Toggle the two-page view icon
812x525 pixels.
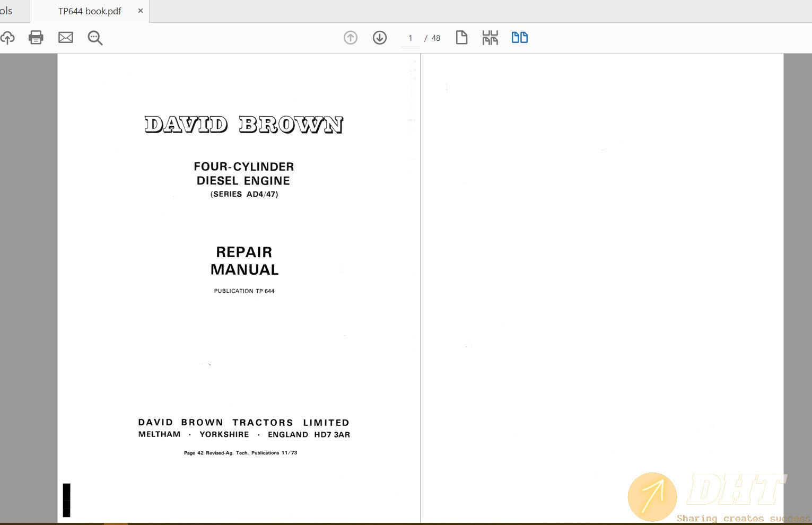point(519,38)
